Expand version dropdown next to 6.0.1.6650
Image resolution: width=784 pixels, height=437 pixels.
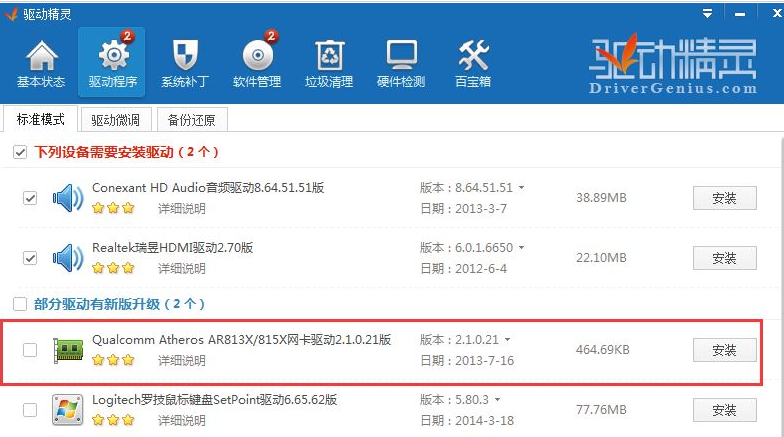tap(522, 248)
